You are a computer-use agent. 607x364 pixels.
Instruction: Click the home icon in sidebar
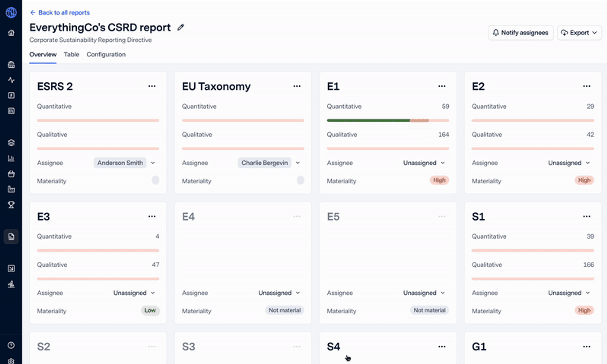click(11, 33)
